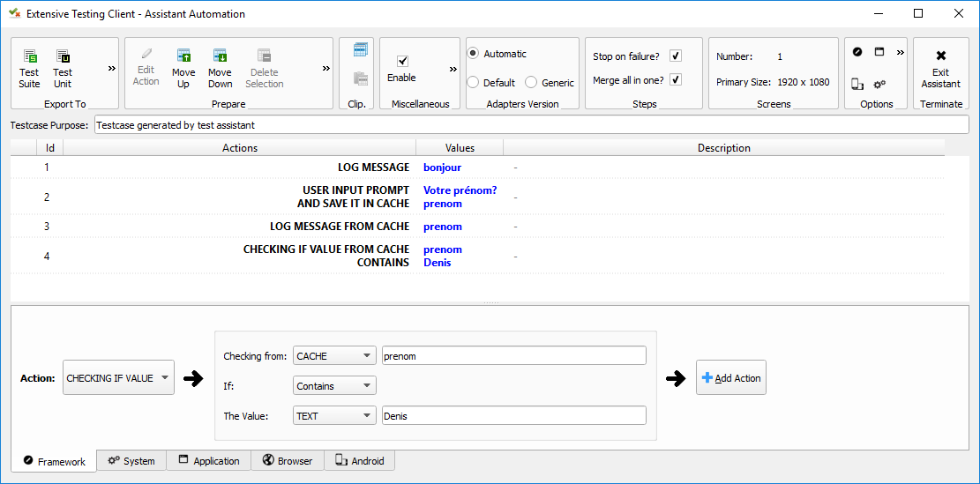Switch to the Application tab
This screenshot has width=980, height=484.
tap(209, 461)
